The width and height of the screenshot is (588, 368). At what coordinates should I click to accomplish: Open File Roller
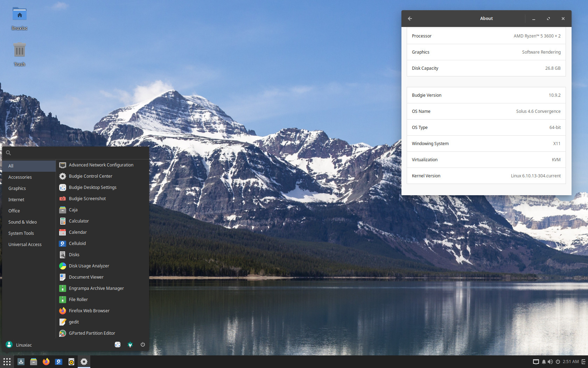[x=102, y=300]
